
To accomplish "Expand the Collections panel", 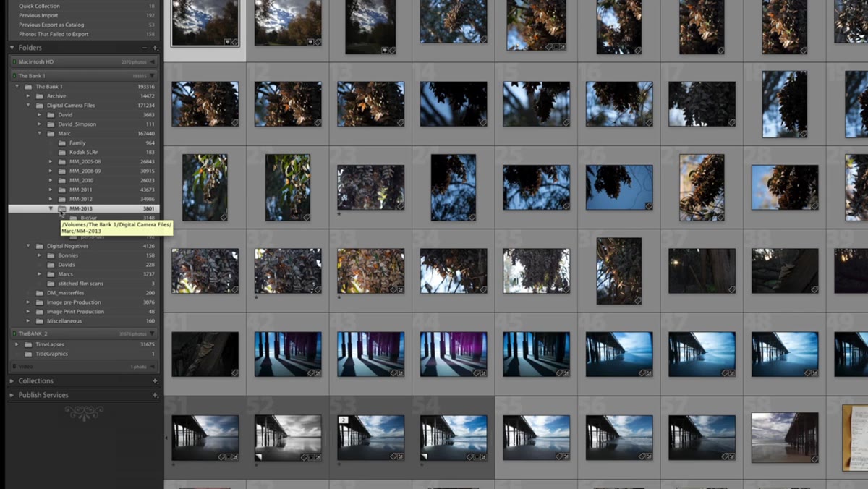I will click(12, 381).
